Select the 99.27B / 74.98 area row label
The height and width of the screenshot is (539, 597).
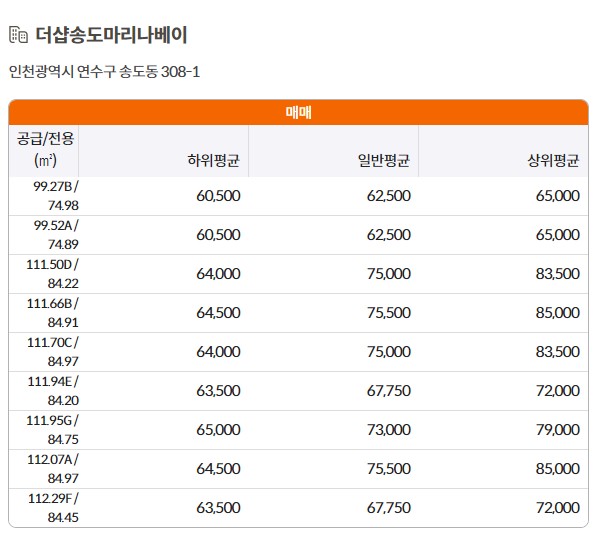56,196
